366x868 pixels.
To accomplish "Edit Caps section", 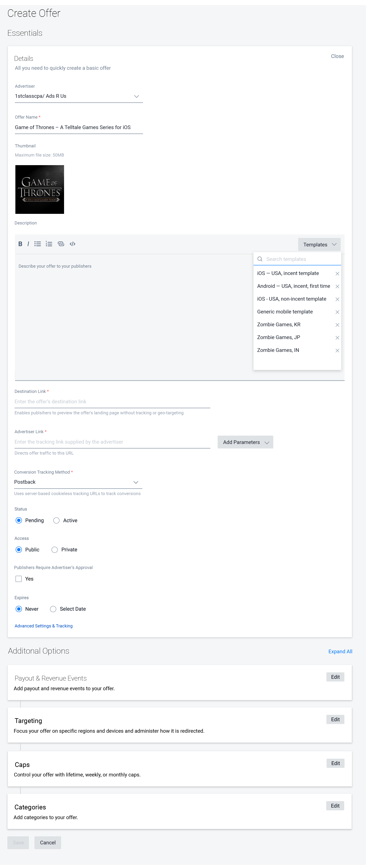I will click(335, 763).
